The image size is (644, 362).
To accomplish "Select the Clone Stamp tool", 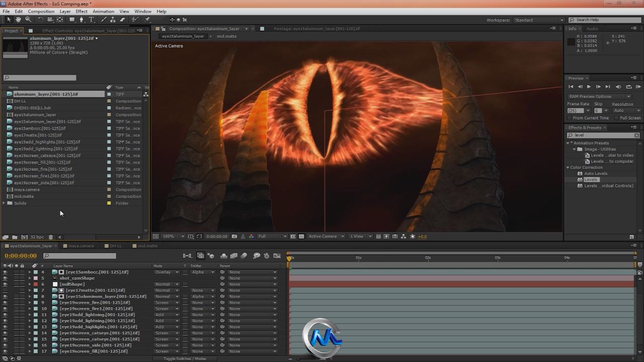I will (x=113, y=20).
